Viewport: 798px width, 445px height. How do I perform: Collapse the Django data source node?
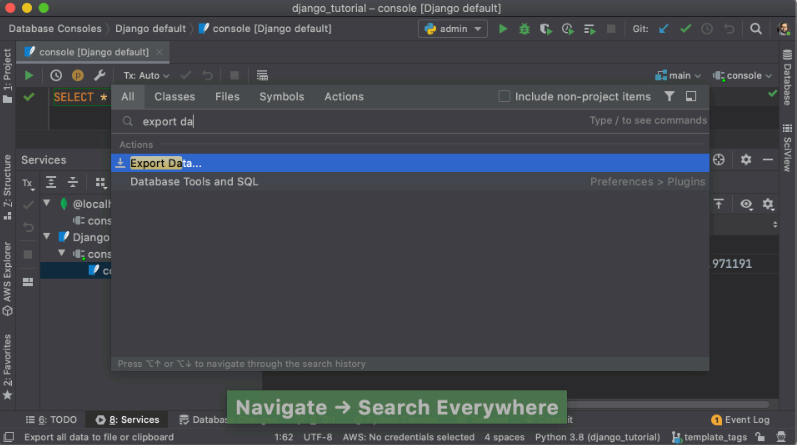click(x=47, y=236)
